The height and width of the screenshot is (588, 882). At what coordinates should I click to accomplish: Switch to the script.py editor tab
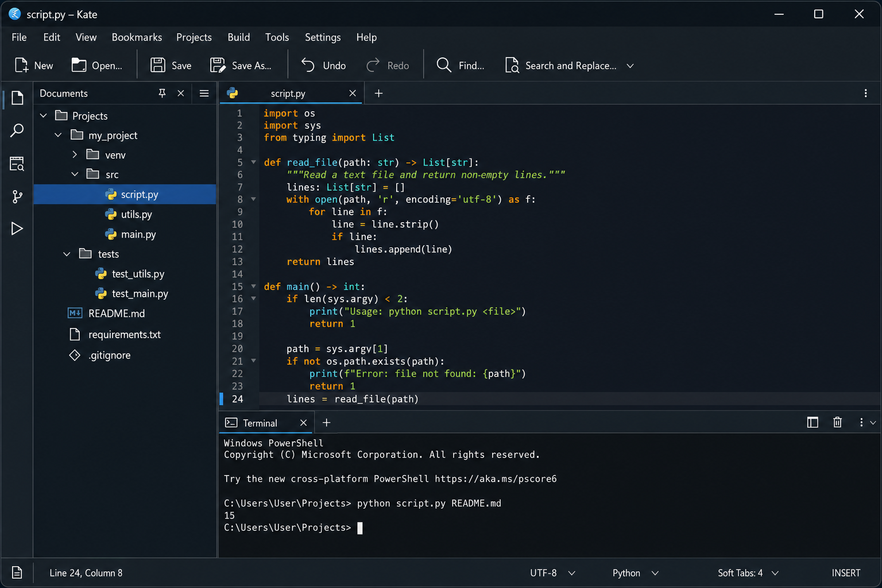tap(287, 94)
